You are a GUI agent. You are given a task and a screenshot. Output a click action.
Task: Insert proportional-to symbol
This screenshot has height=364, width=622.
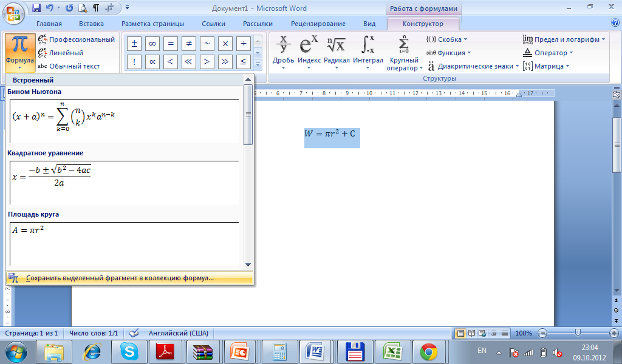(152, 62)
